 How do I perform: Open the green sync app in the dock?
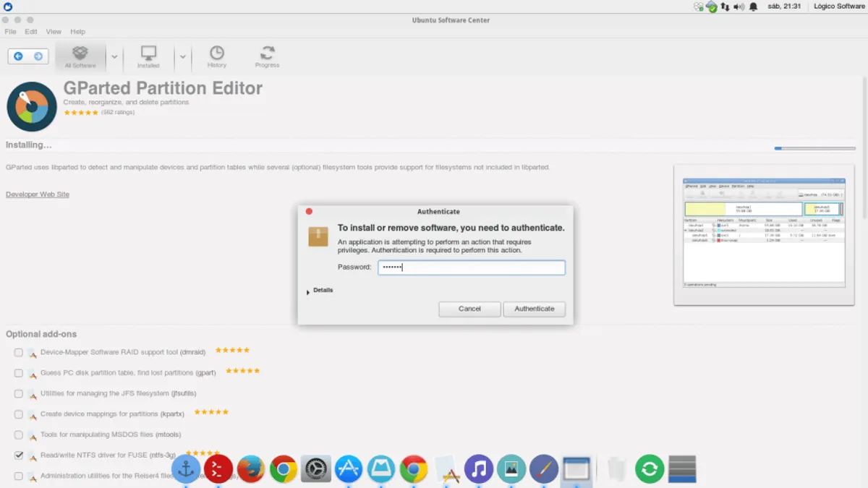[x=650, y=469]
